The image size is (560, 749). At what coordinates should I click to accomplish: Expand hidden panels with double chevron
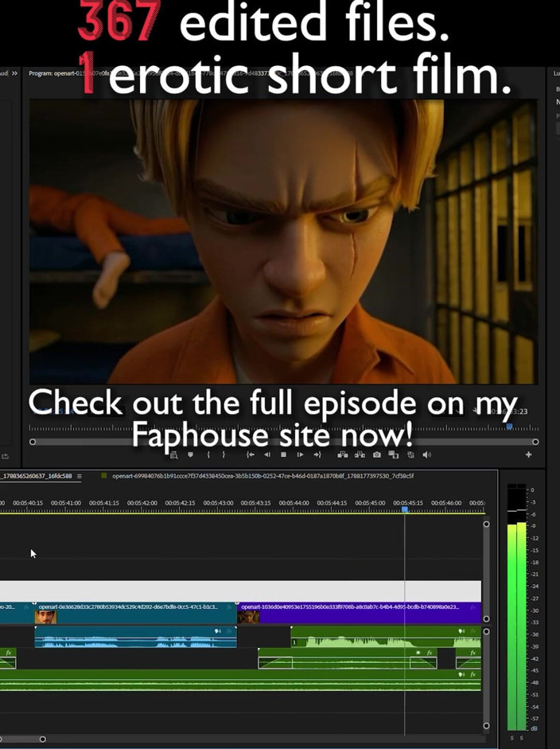pos(15,73)
